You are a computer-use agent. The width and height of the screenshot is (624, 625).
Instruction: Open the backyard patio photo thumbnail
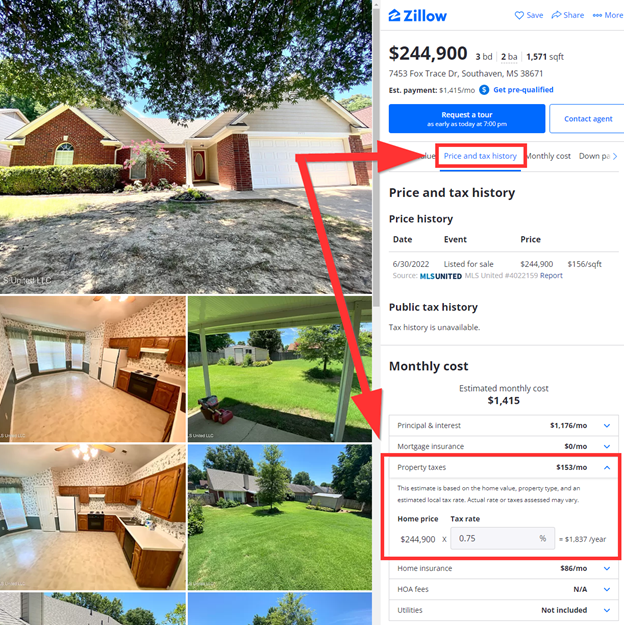click(x=280, y=369)
